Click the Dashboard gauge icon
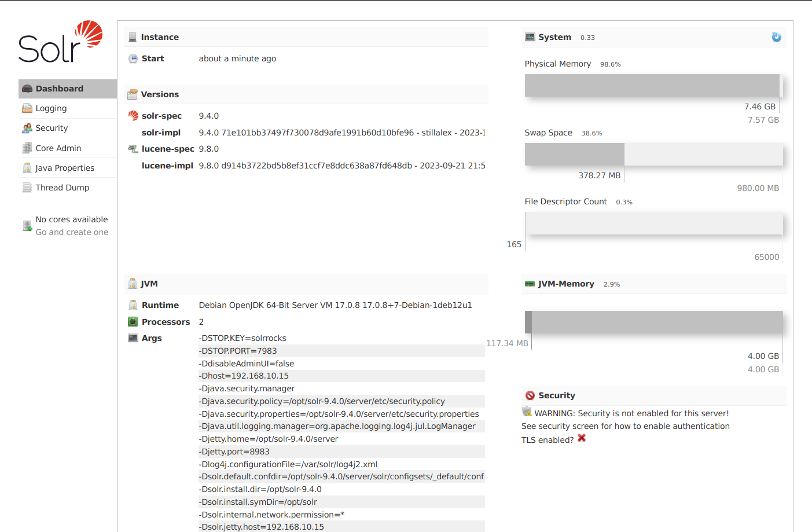The width and height of the screenshot is (812, 532). [27, 89]
